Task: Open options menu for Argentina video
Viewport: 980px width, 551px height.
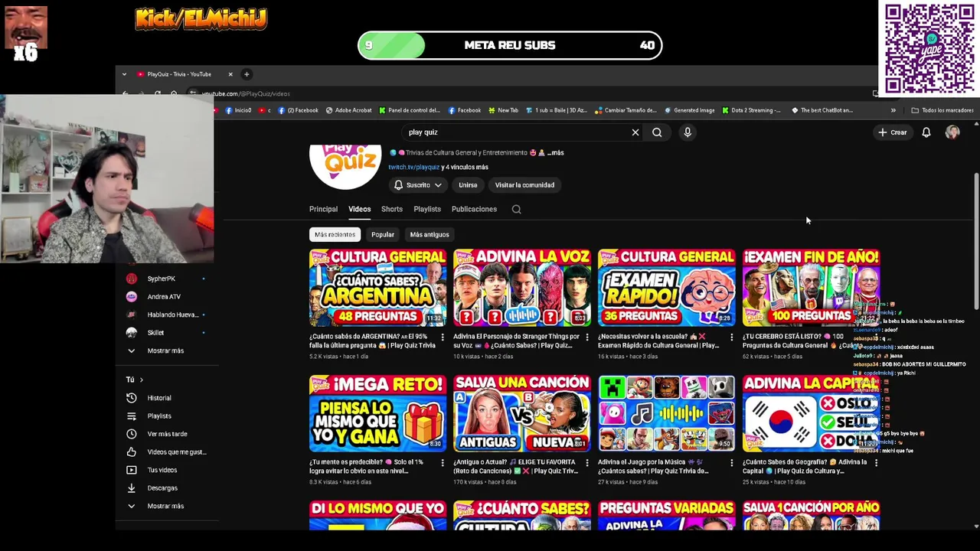Action: 443,337
